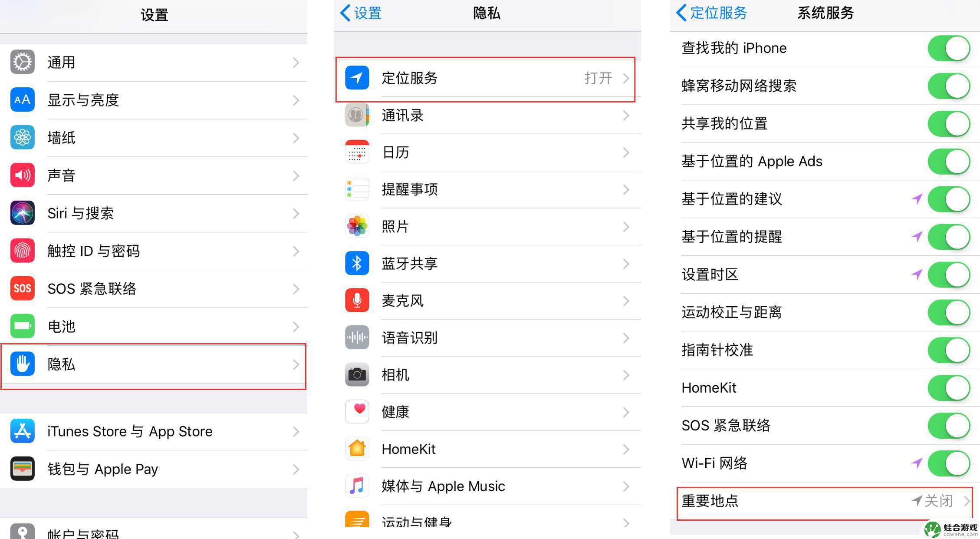
Task: Open 通讯录 contacts privacy settings
Action: [487, 116]
